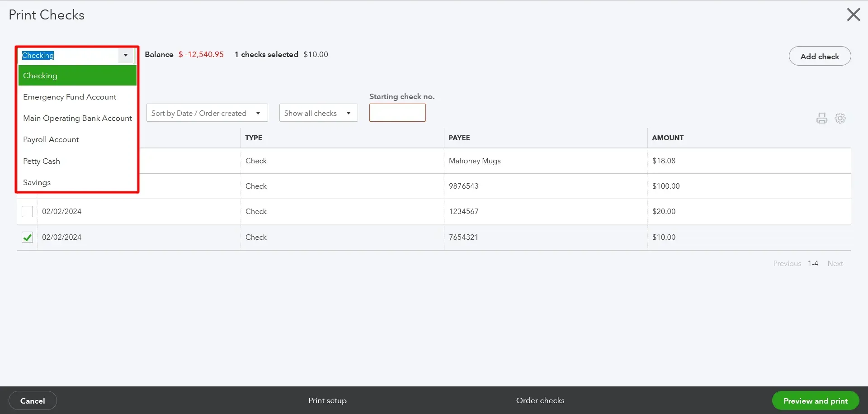Click the $10.00 amount in table row
868x414 pixels.
[664, 237]
